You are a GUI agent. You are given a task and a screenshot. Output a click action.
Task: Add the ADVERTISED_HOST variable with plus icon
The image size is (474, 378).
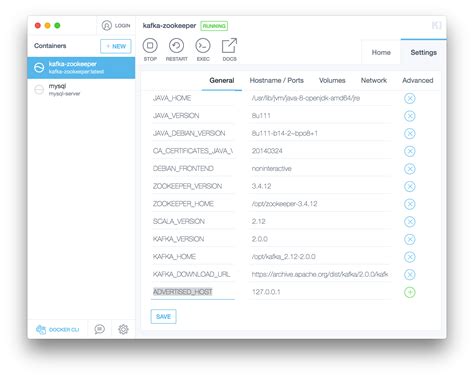click(x=410, y=292)
